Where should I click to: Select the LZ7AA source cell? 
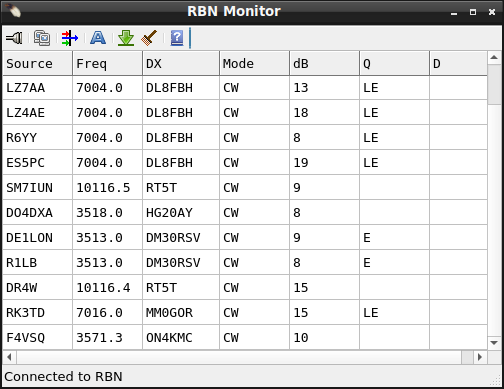point(37,88)
